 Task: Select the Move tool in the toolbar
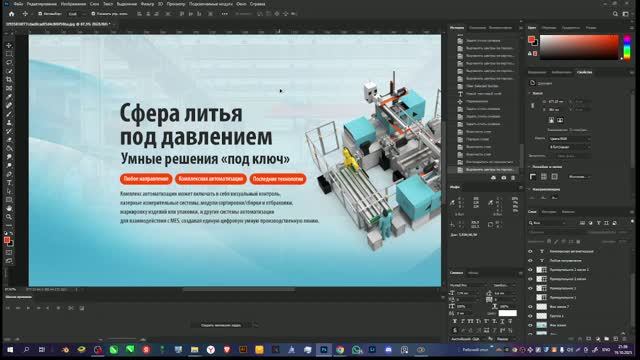tap(9, 45)
